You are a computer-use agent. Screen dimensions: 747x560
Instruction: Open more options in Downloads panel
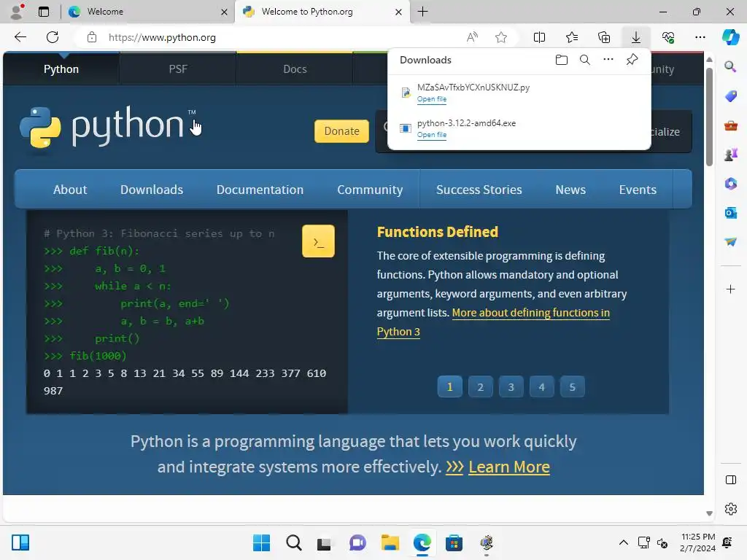tap(608, 60)
